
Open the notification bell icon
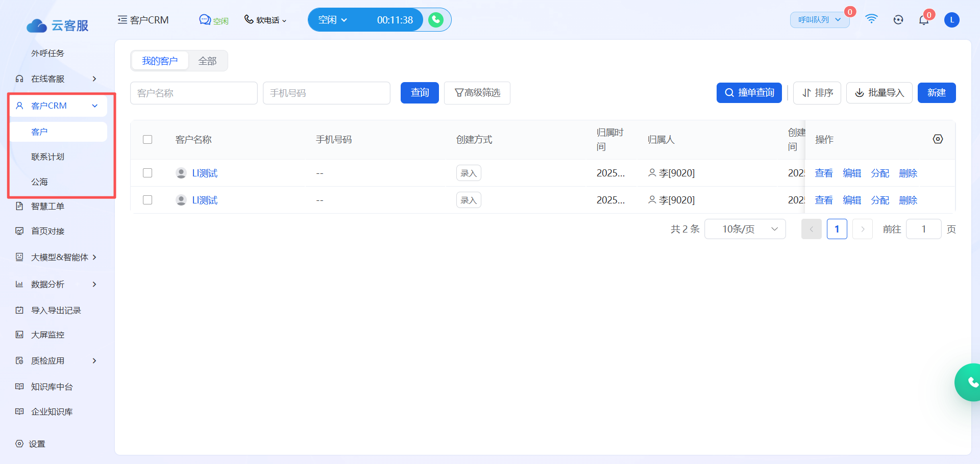pos(923,20)
